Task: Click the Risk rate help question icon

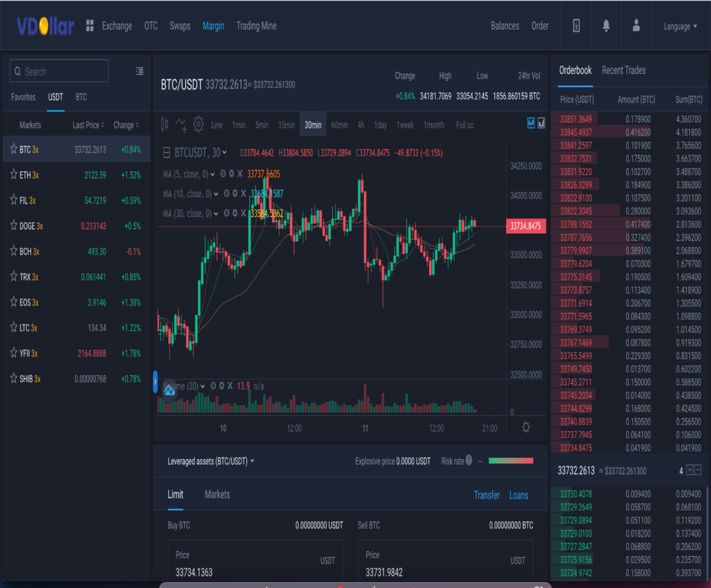Action: (x=469, y=460)
